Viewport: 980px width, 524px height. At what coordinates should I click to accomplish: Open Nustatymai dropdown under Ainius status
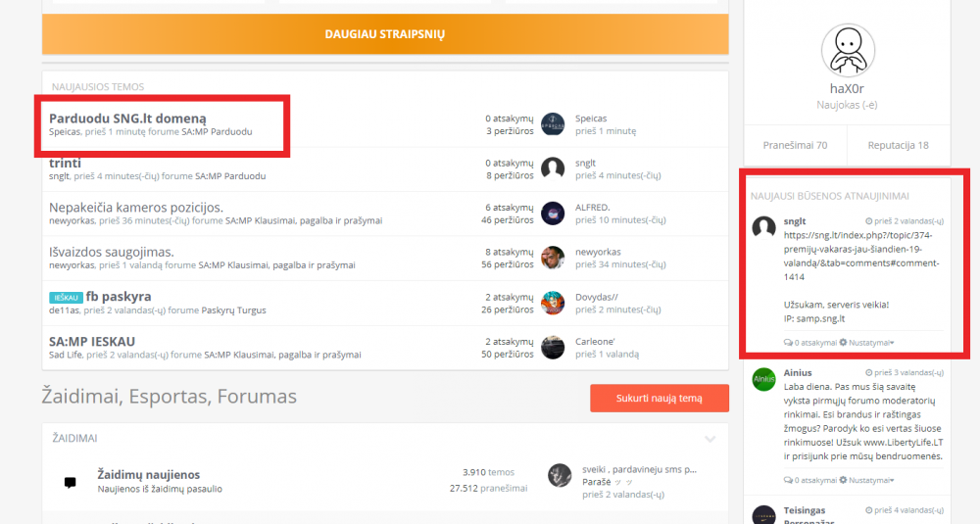(x=866, y=480)
